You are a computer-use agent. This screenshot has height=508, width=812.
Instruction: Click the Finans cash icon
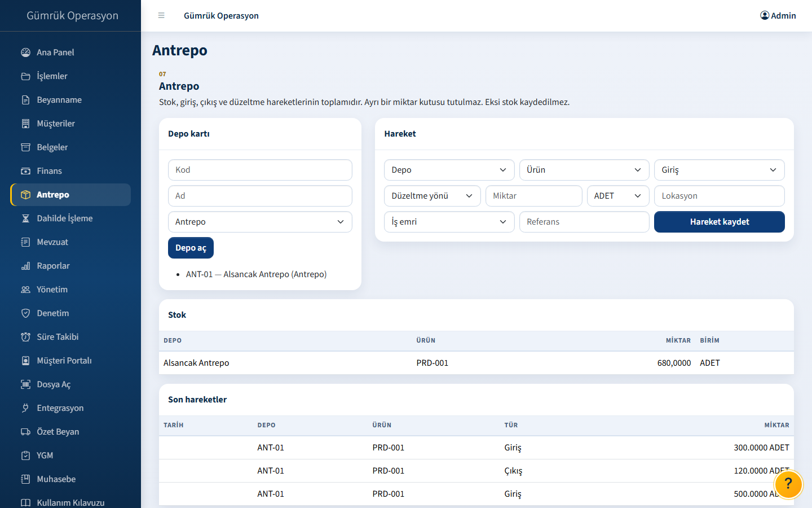[x=25, y=171]
